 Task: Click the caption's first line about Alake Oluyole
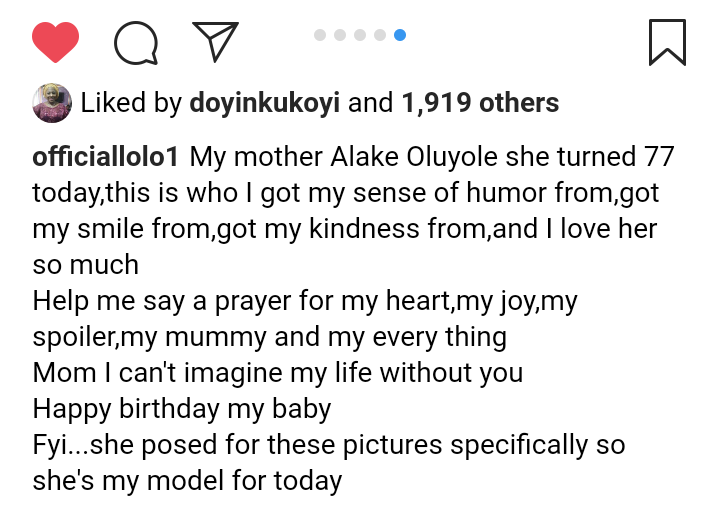[430, 157]
